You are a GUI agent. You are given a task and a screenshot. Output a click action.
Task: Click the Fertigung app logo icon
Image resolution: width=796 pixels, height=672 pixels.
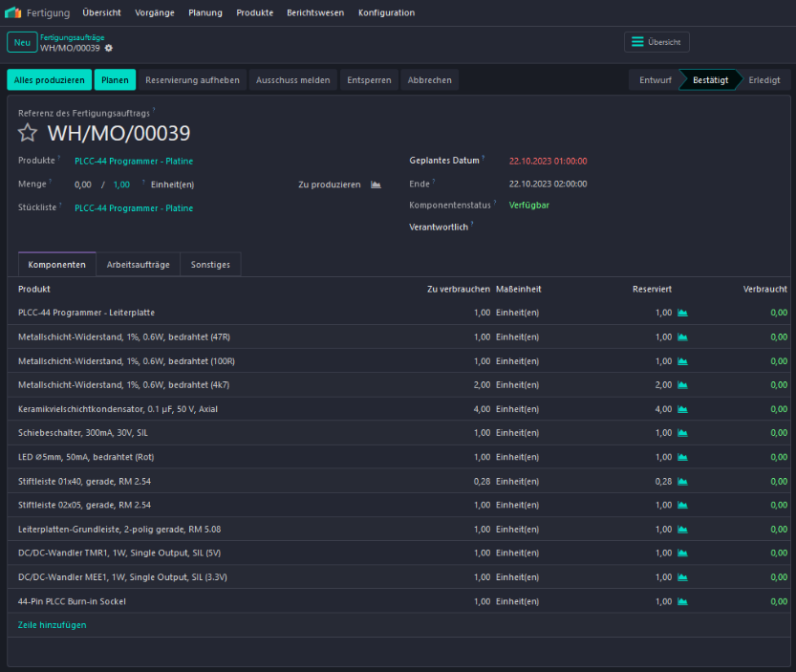click(12, 12)
